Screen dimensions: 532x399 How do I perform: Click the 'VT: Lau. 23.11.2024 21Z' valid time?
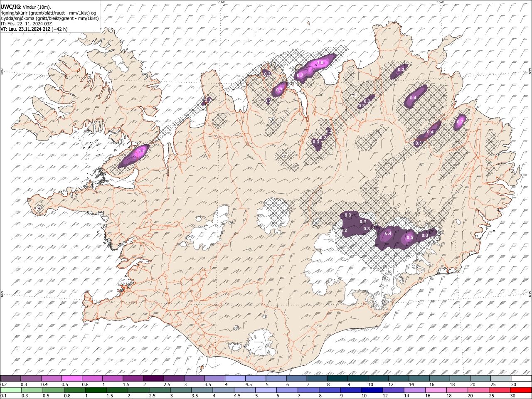point(26,29)
